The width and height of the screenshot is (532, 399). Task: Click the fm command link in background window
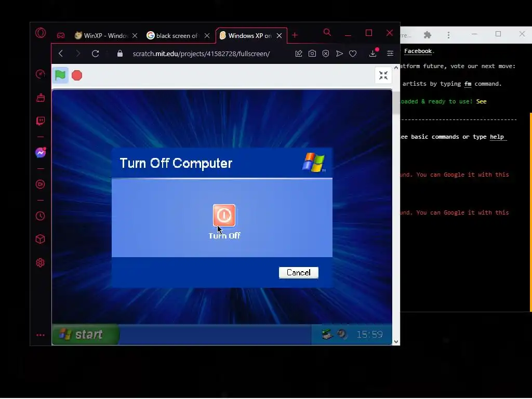point(468,84)
